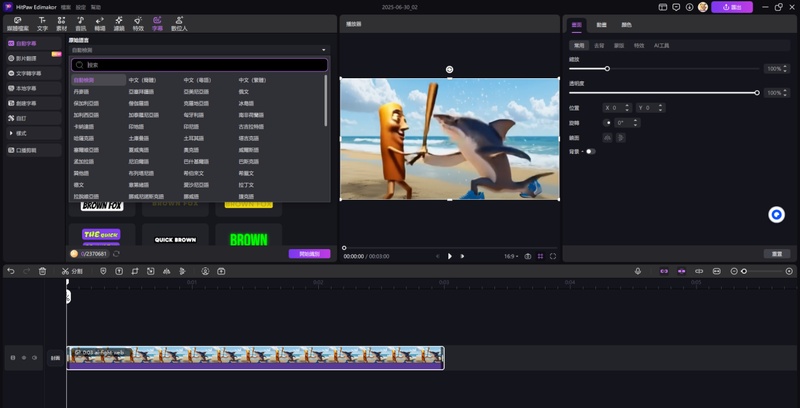This screenshot has width=800, height=408.
Task: Click the undo arrow in timeline toolbar
Action: [x=10, y=271]
